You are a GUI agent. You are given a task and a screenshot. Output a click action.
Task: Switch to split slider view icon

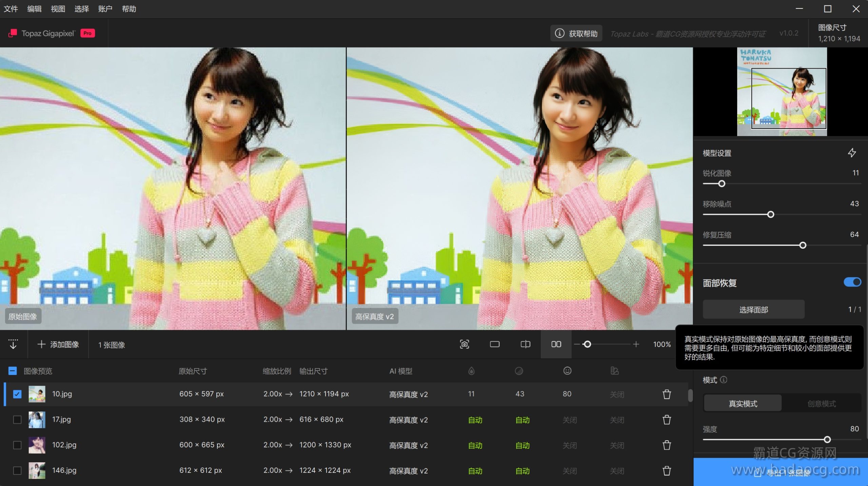(525, 344)
